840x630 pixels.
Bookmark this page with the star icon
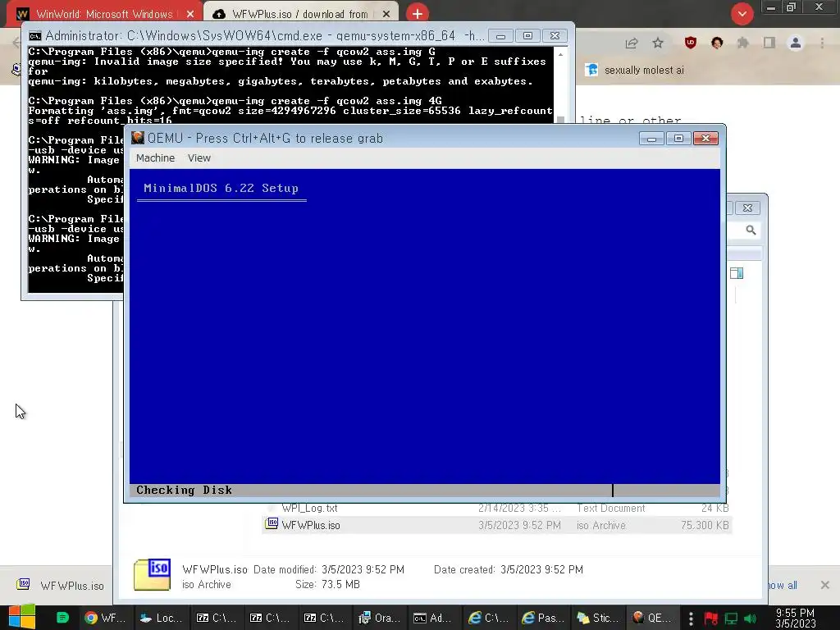point(658,43)
